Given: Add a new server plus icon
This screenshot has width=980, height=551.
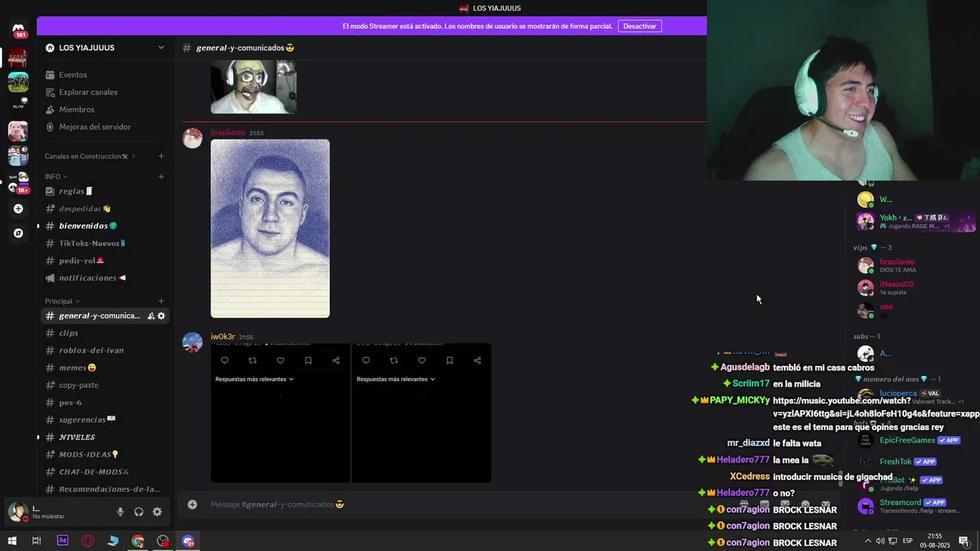Looking at the screenshot, I should [18, 208].
